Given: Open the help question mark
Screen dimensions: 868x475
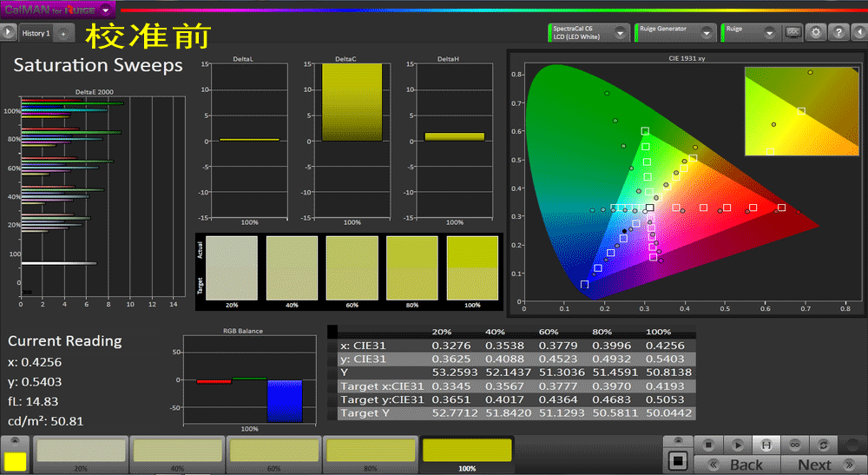Looking at the screenshot, I should tap(838, 32).
